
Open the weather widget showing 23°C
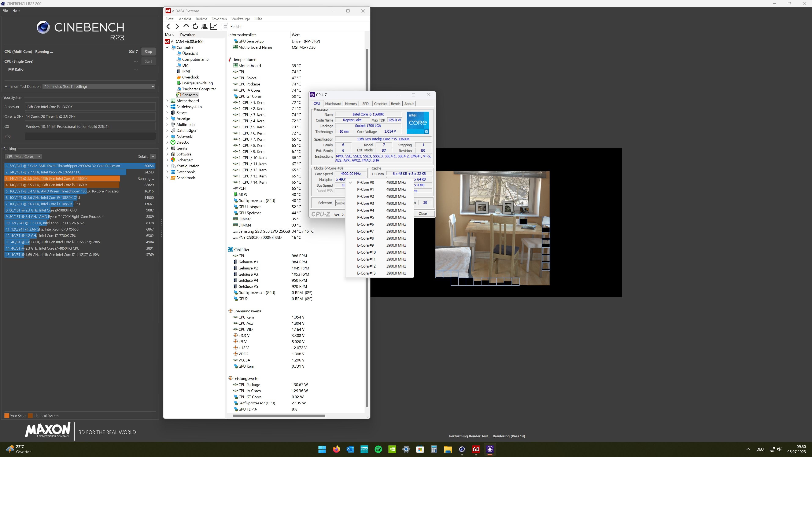coord(19,449)
